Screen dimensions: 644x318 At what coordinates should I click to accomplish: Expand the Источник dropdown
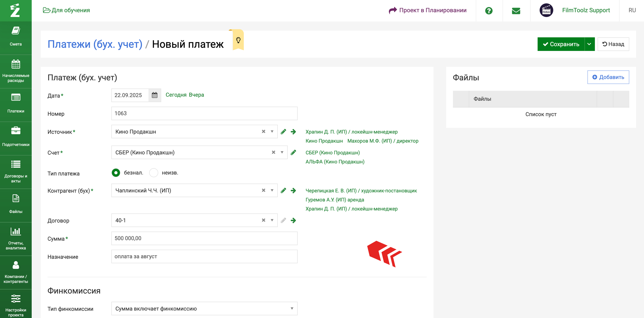(x=272, y=132)
